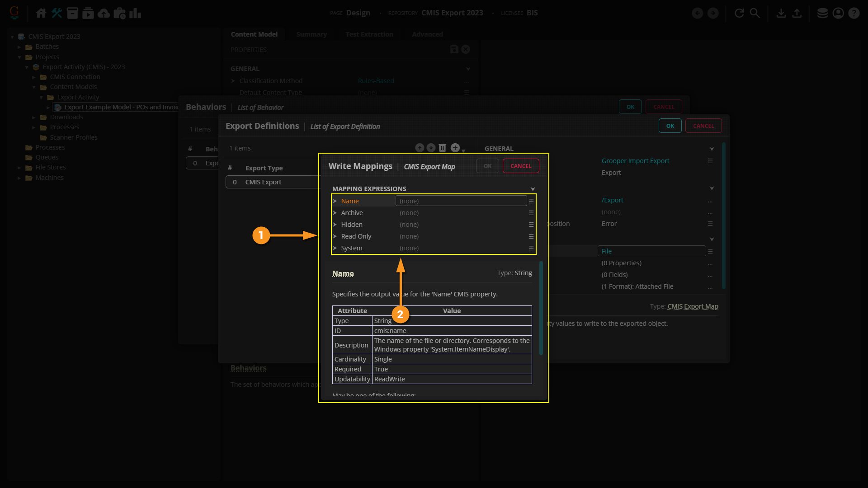Image resolution: width=868 pixels, height=488 pixels.
Task: Collapse the General section in Export Definitions
Action: tap(712, 149)
